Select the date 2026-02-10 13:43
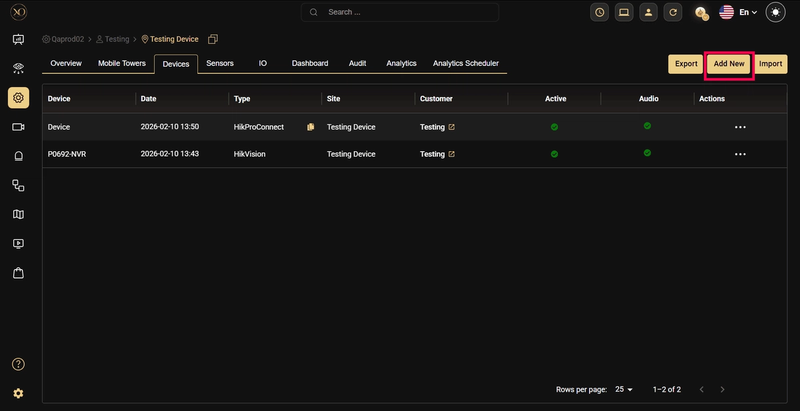The image size is (800, 411). click(x=170, y=154)
